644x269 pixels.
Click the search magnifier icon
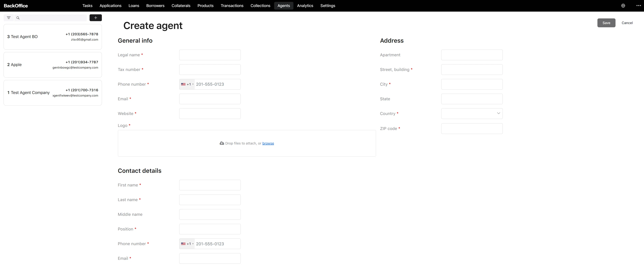tap(18, 18)
